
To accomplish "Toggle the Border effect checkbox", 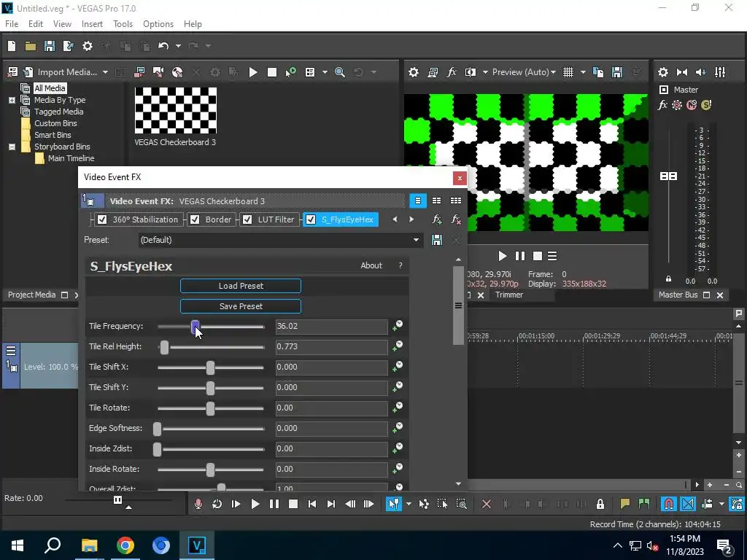I will [x=195, y=219].
